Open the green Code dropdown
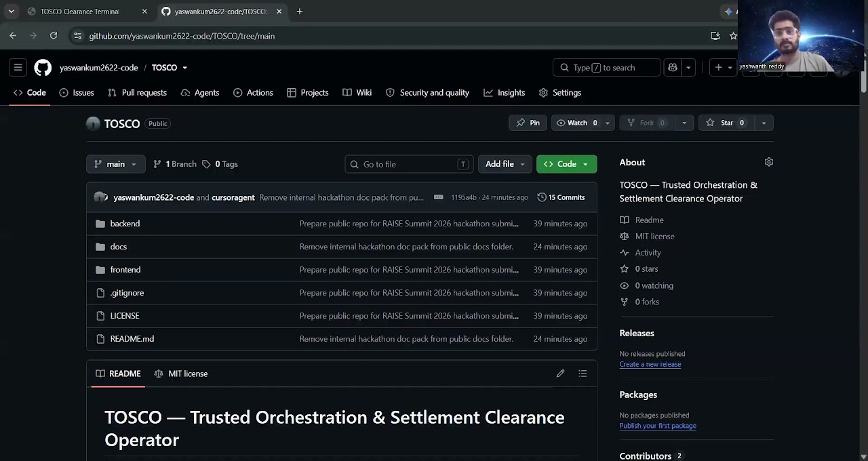This screenshot has height=461, width=868. pos(566,164)
